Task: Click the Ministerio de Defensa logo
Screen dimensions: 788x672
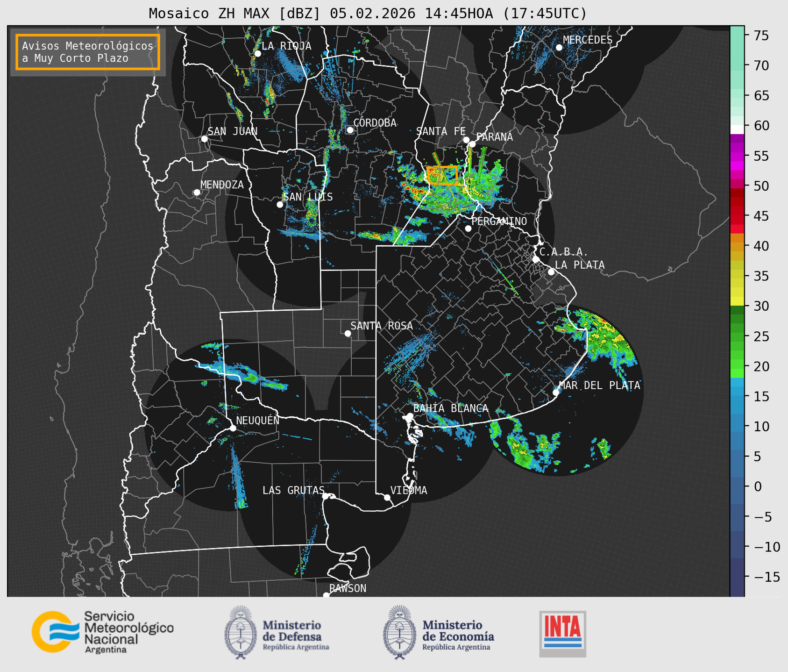Action: (277, 633)
